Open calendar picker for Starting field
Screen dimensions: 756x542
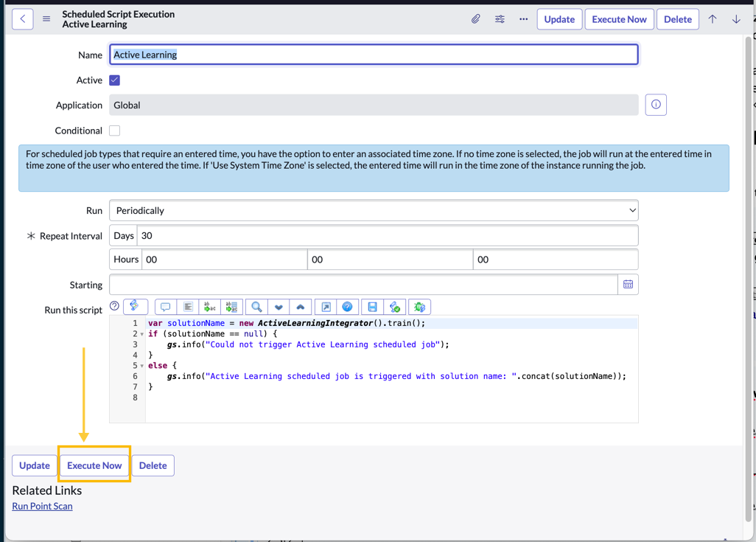point(628,284)
